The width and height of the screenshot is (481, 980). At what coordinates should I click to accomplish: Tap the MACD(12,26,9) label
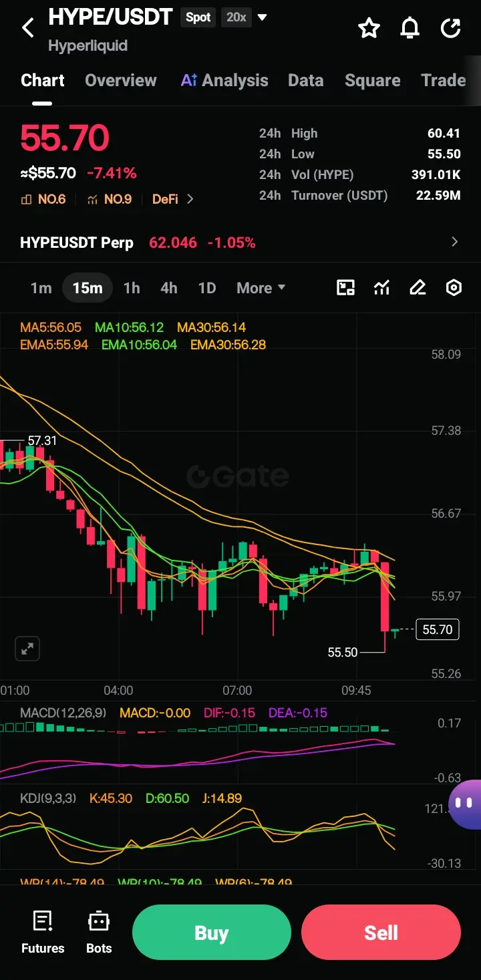pos(63,713)
